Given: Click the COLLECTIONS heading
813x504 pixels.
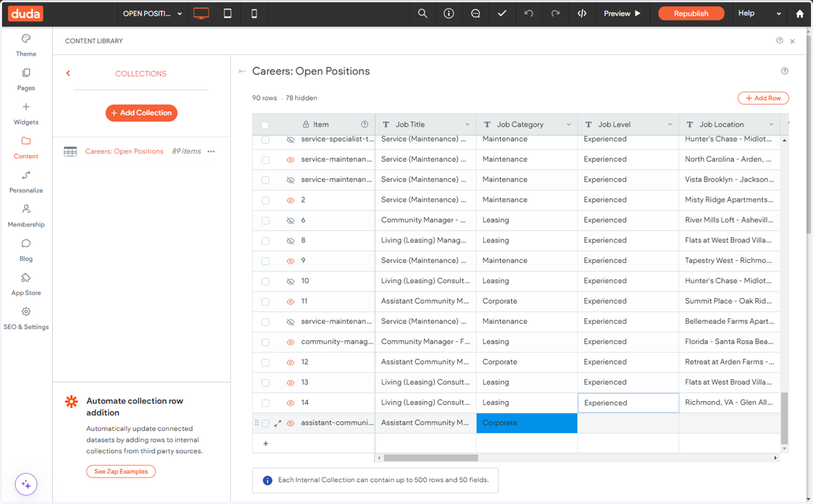Looking at the screenshot, I should coord(141,74).
